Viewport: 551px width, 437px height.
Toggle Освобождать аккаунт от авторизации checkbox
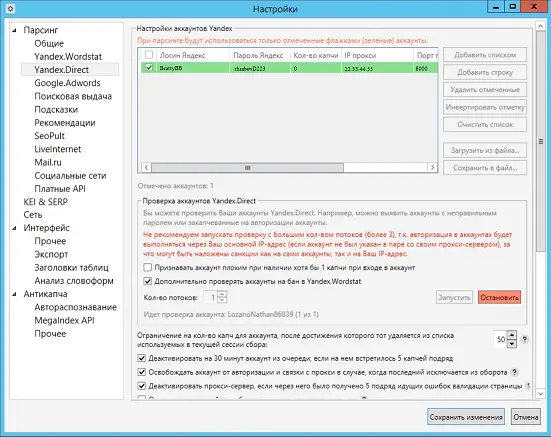coord(141,372)
